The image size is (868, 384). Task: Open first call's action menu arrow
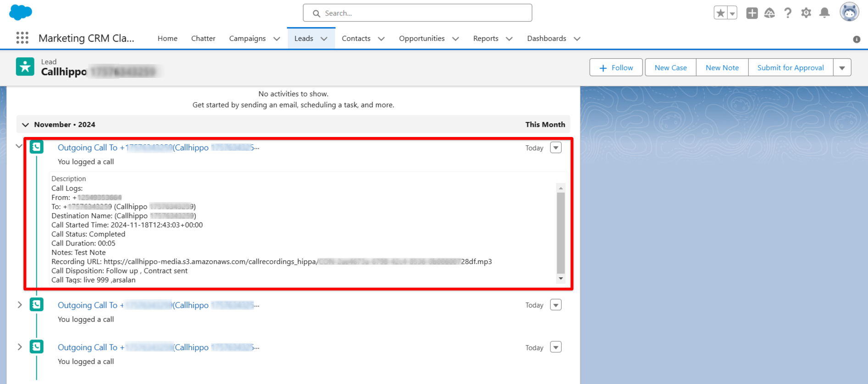pos(556,148)
